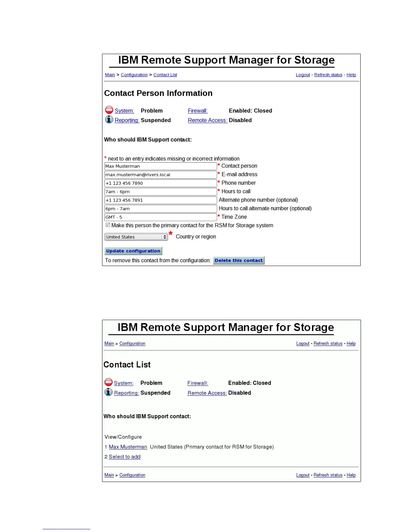Focus the Contact person field with Max Musterman
The height and width of the screenshot is (532, 411).
tap(161, 166)
